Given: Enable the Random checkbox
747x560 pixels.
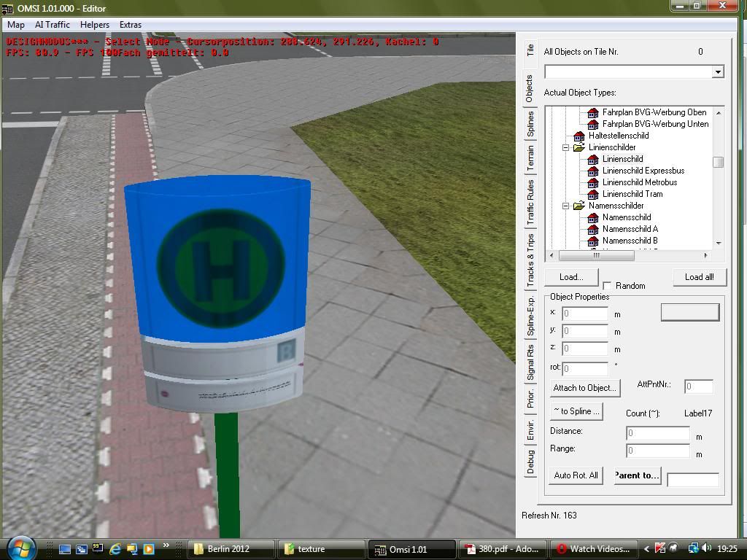Looking at the screenshot, I should [607, 286].
